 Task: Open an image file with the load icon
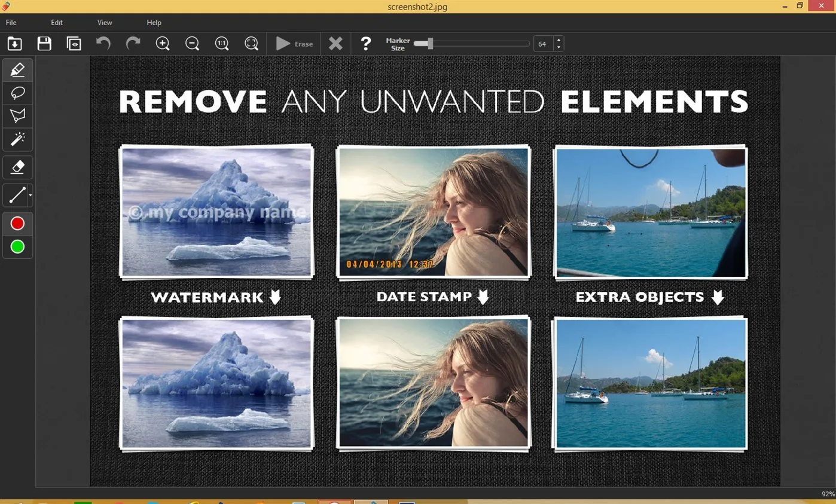14,44
